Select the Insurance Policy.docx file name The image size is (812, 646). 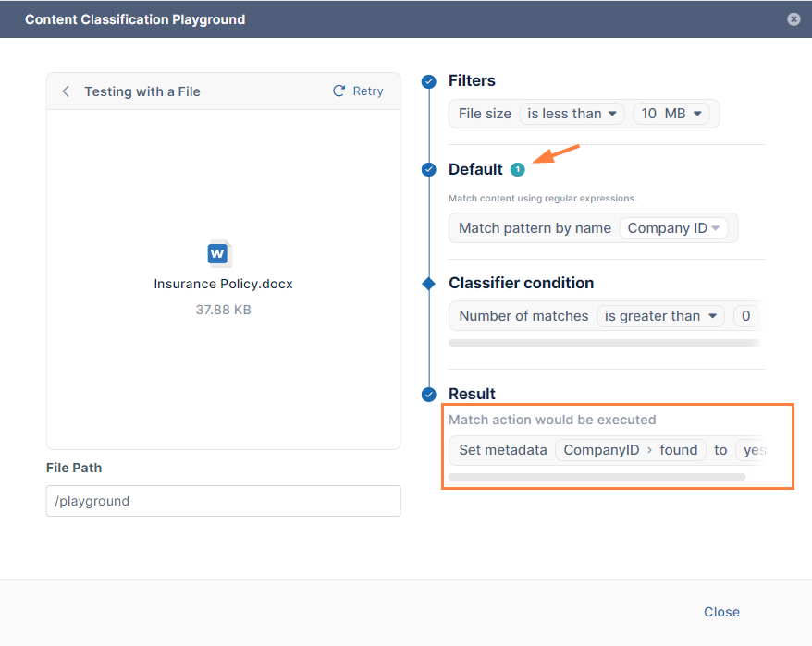[223, 284]
